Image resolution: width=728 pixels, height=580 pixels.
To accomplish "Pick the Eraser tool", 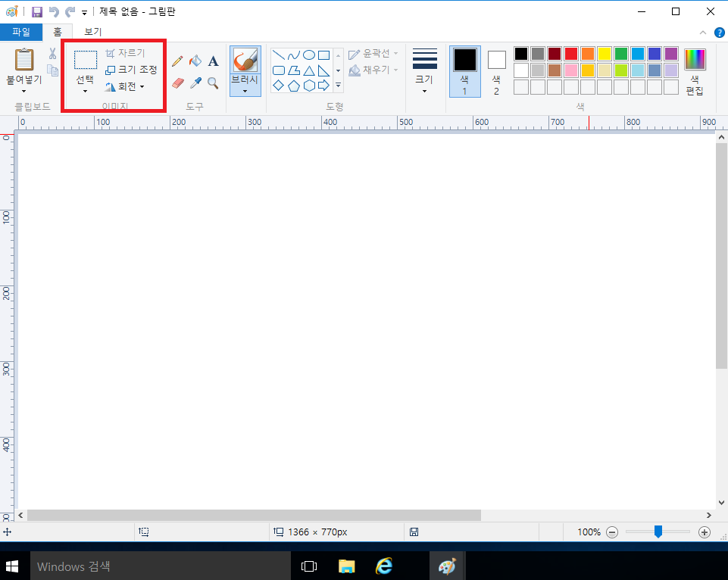I will [x=178, y=83].
